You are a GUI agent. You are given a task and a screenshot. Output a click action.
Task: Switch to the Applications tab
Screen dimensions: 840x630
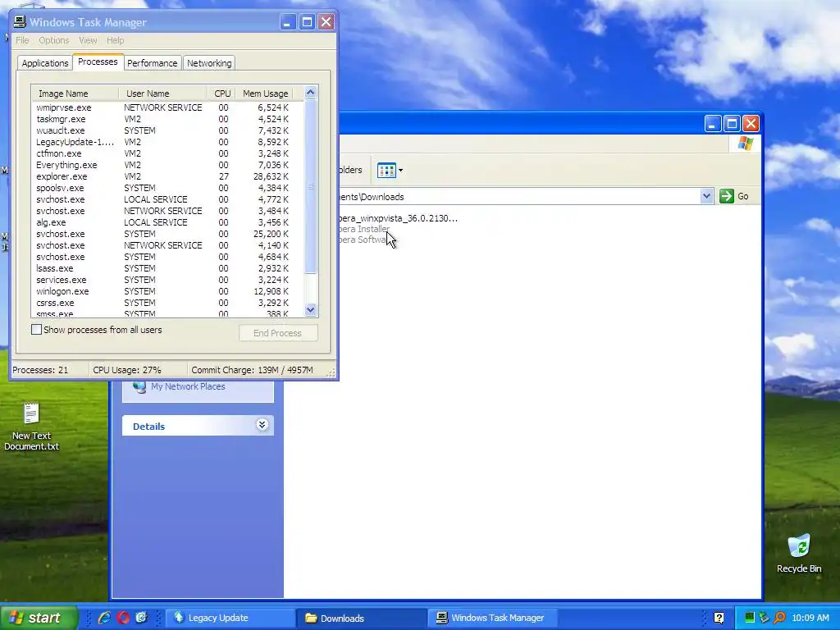[45, 63]
